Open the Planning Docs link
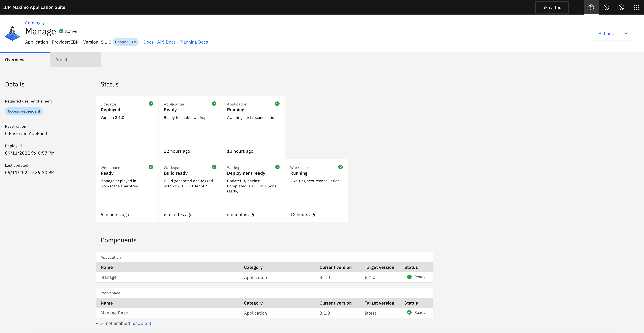644x333 pixels. click(x=194, y=42)
